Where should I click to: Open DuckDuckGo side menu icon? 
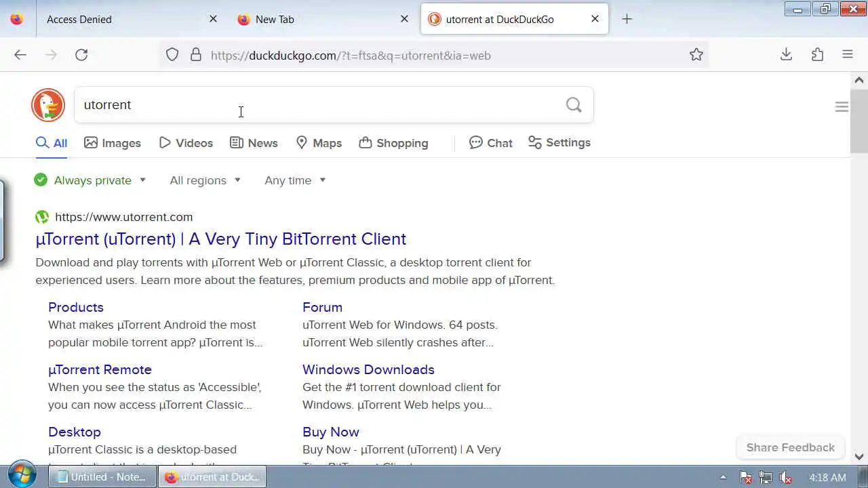pyautogui.click(x=842, y=107)
